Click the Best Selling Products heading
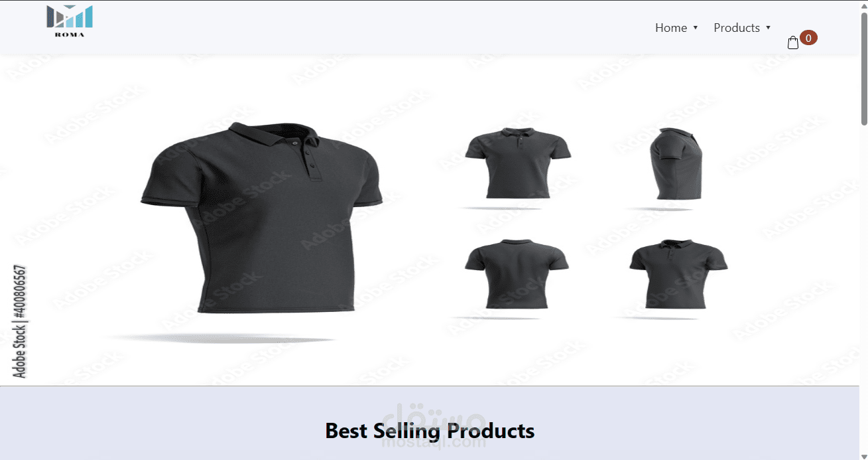This screenshot has width=868, height=460. [x=430, y=431]
